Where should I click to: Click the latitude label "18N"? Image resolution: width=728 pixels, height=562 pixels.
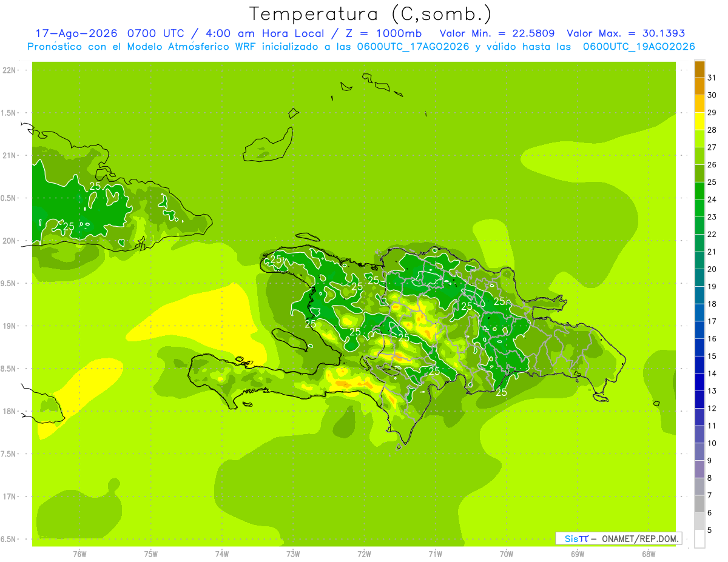(8, 411)
